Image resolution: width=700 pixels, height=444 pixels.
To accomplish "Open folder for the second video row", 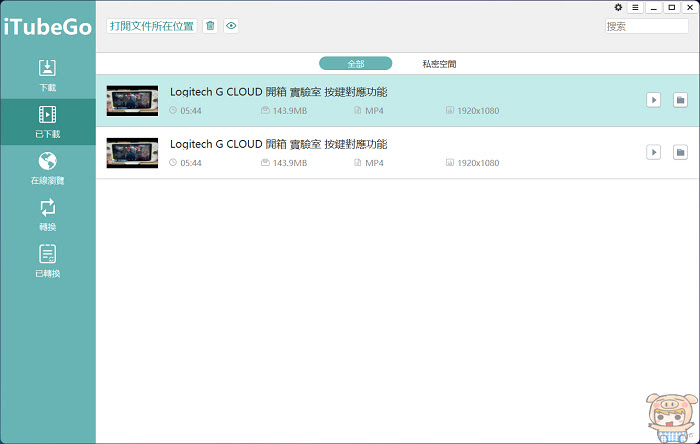I will coord(680,152).
